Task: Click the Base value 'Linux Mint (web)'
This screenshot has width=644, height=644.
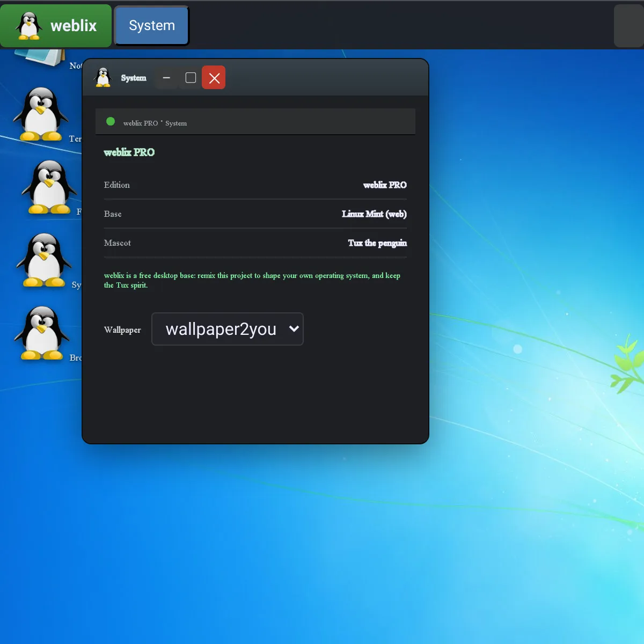Action: click(x=374, y=214)
